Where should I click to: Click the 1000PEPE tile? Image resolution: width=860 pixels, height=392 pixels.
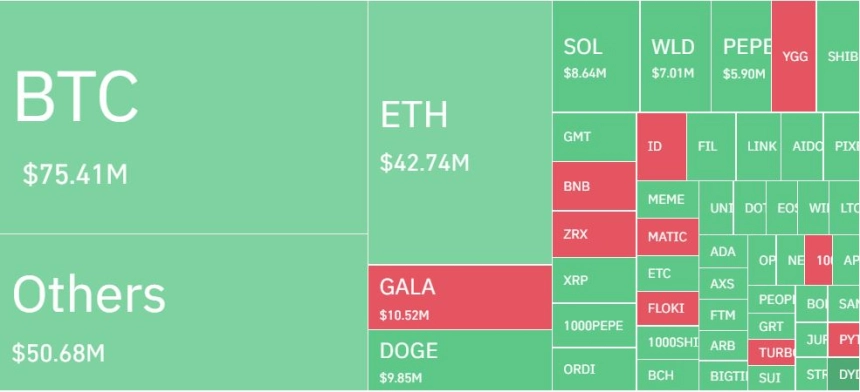[594, 326]
